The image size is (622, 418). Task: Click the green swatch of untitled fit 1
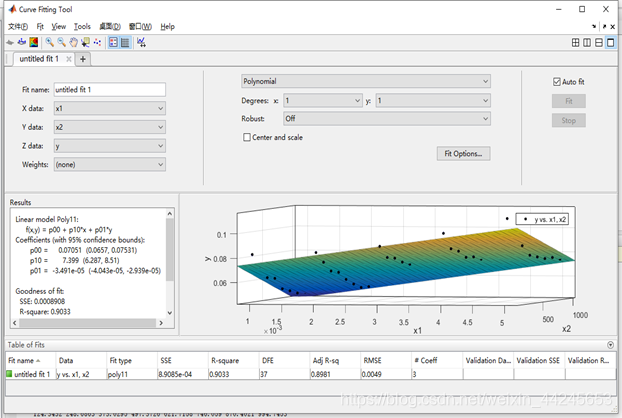click(x=9, y=374)
